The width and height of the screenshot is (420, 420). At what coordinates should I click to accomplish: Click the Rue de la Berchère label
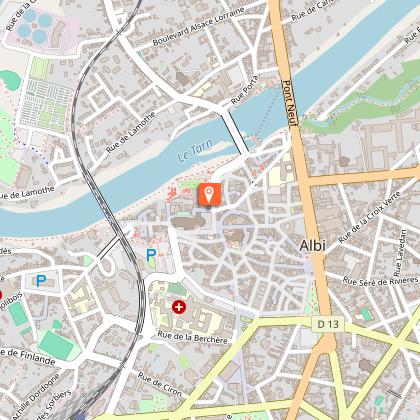point(192,337)
